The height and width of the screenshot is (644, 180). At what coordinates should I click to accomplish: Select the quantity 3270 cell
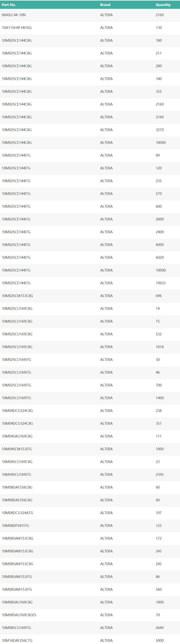click(x=160, y=130)
